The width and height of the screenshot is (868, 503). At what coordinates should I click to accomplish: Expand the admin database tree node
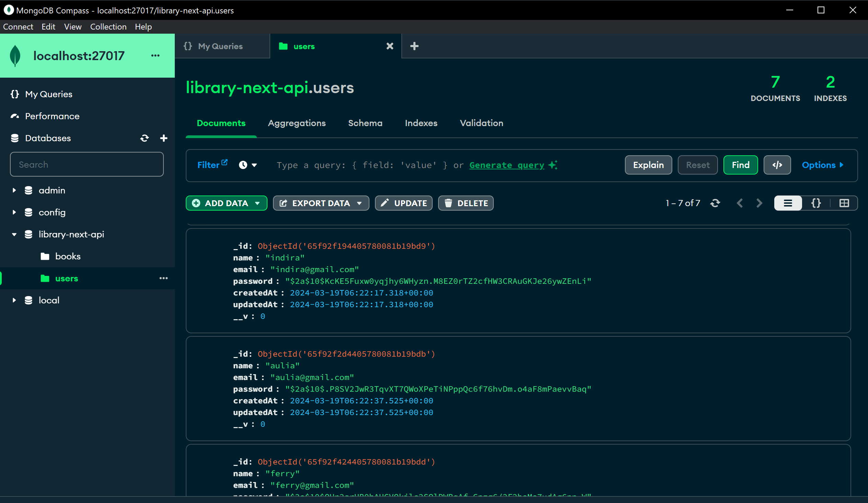pyautogui.click(x=14, y=190)
